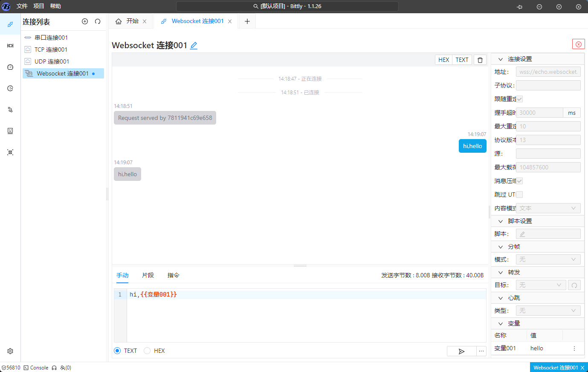
Task: Select the HEX radio button at bottom
Action: [x=147, y=351]
